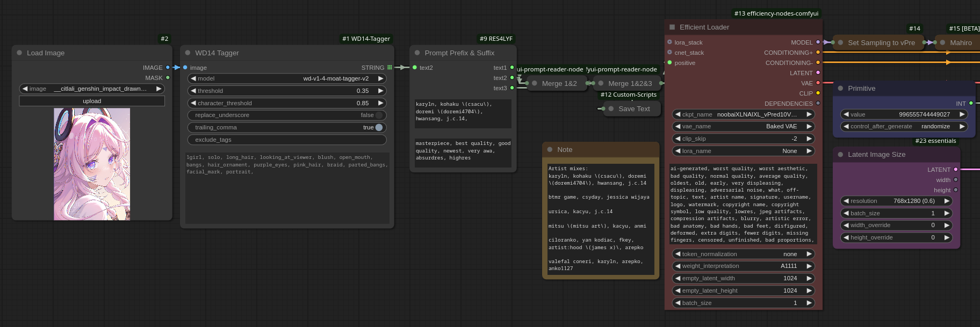Increase empty_latent_height with right arrow

(x=809, y=290)
